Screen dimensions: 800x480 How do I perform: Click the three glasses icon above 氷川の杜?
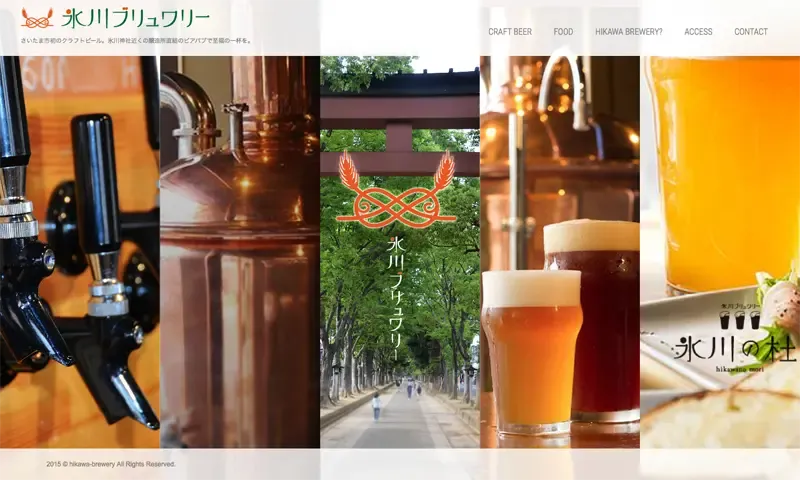(739, 319)
